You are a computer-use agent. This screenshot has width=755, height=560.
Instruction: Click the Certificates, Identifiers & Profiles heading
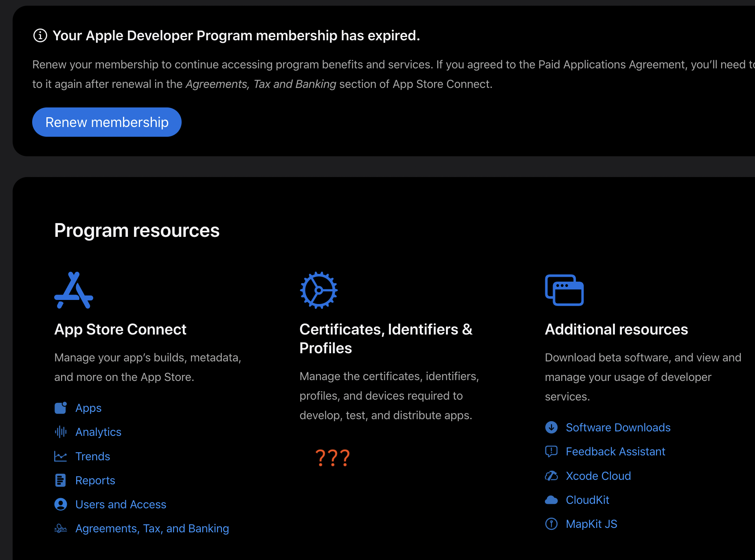coord(386,339)
